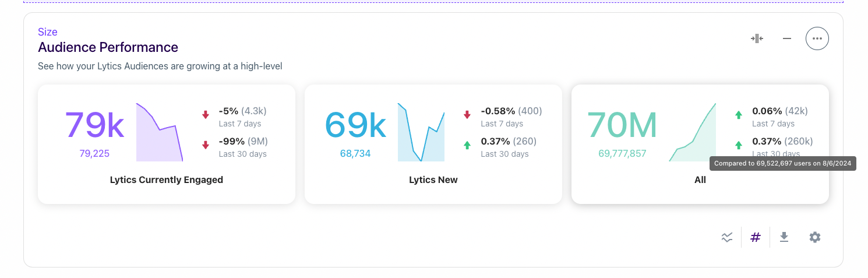This screenshot has width=868, height=278.
Task: Click the blue Lytics New sparkline chart
Action: click(x=421, y=132)
